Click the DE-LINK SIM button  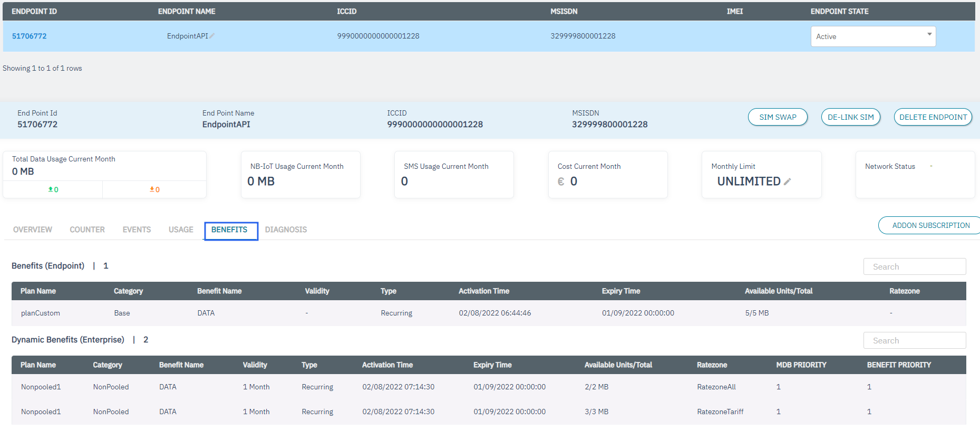click(850, 117)
